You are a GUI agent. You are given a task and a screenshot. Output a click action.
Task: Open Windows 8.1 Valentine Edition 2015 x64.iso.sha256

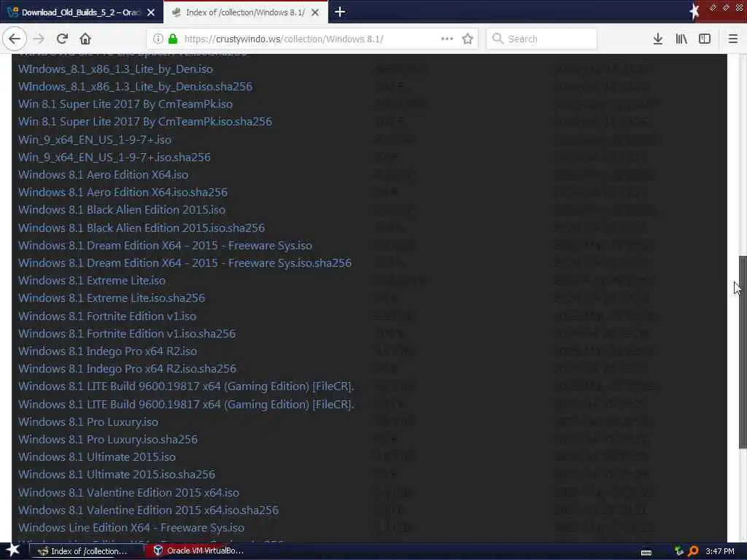(149, 511)
